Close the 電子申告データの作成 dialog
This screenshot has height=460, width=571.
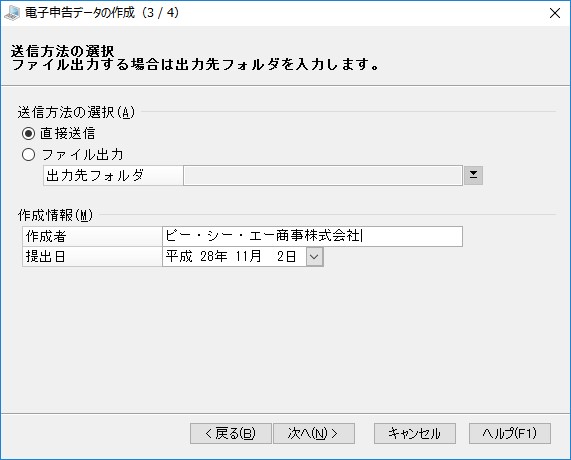pyautogui.click(x=555, y=13)
